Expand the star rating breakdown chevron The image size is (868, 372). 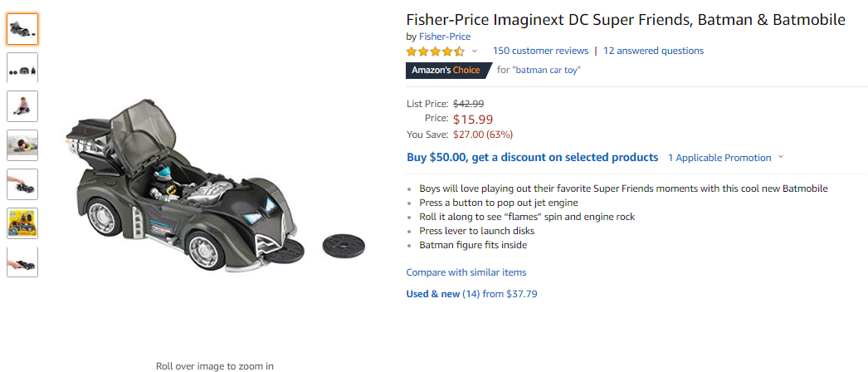point(475,51)
